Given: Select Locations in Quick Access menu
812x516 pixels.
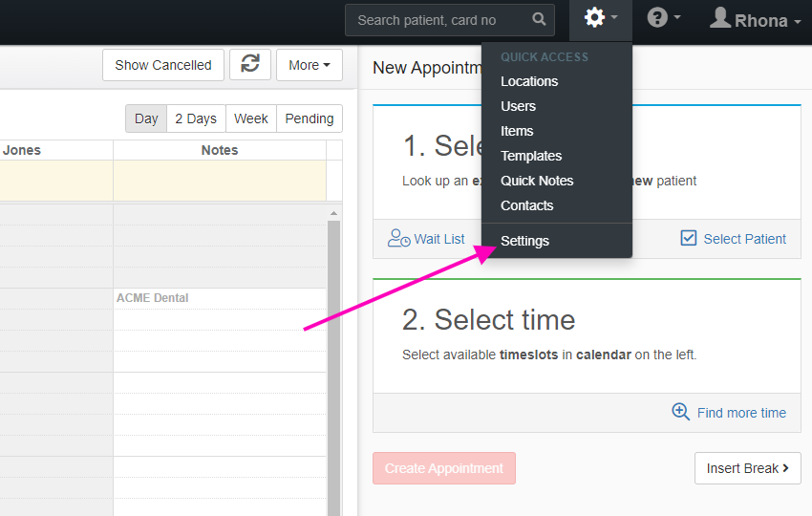Looking at the screenshot, I should (x=528, y=81).
